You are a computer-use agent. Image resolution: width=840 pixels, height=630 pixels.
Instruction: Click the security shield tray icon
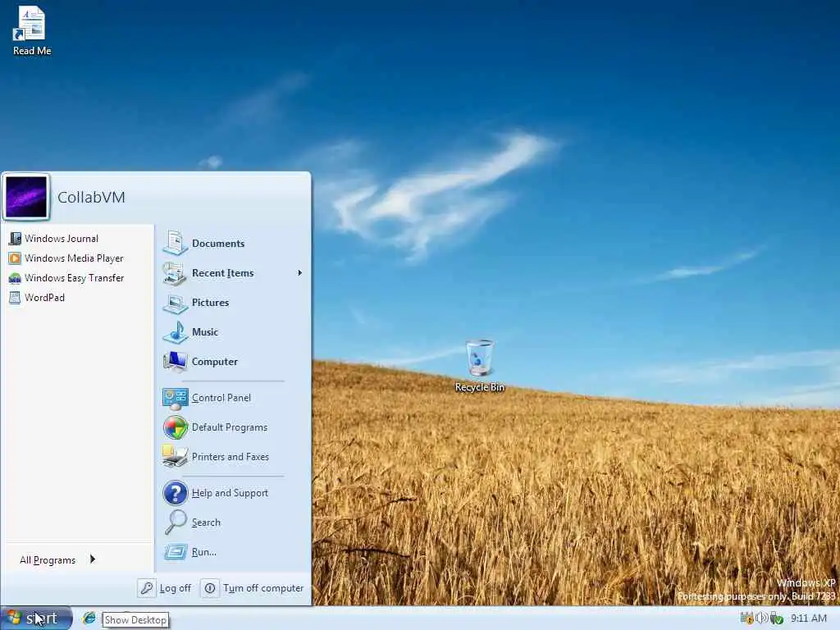[776, 619]
